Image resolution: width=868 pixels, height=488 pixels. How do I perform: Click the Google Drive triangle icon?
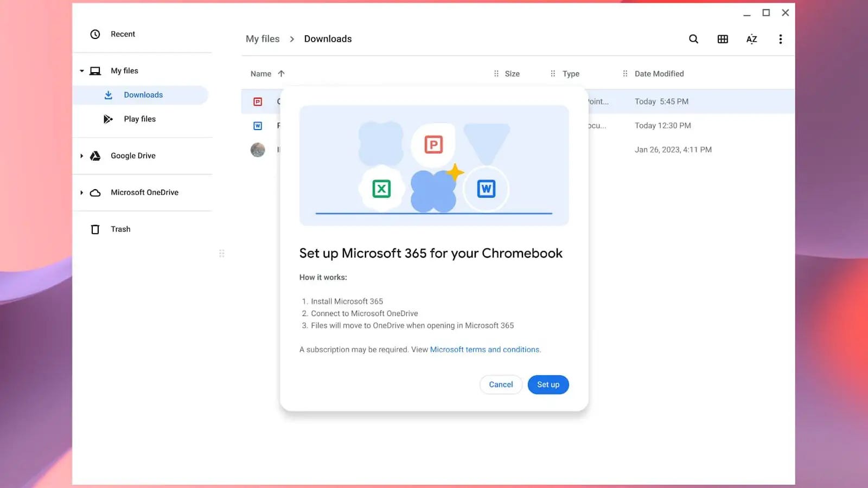(95, 156)
